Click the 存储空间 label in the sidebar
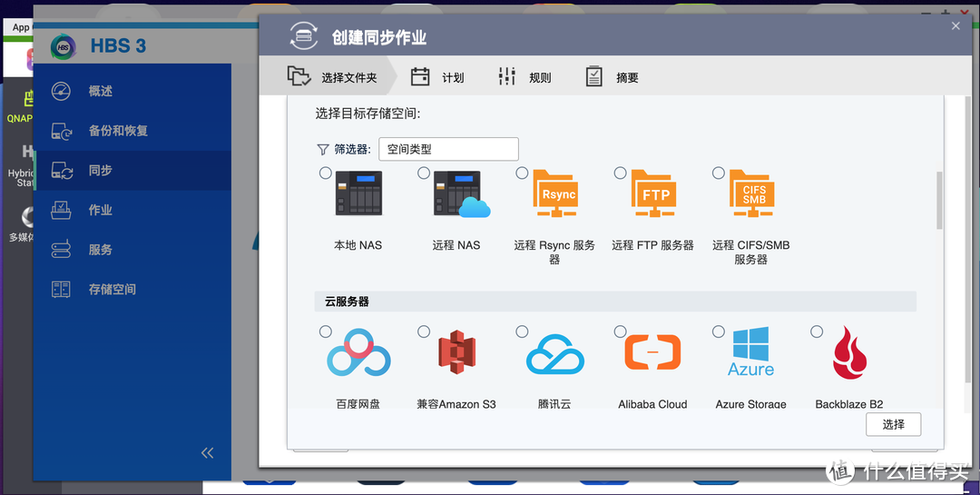This screenshot has width=980, height=495. click(x=112, y=289)
